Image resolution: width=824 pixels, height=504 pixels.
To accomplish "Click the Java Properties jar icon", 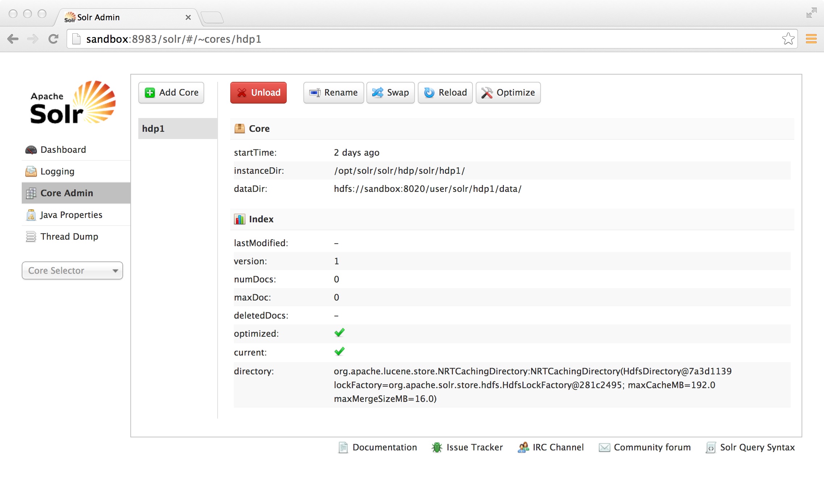I will tap(31, 215).
